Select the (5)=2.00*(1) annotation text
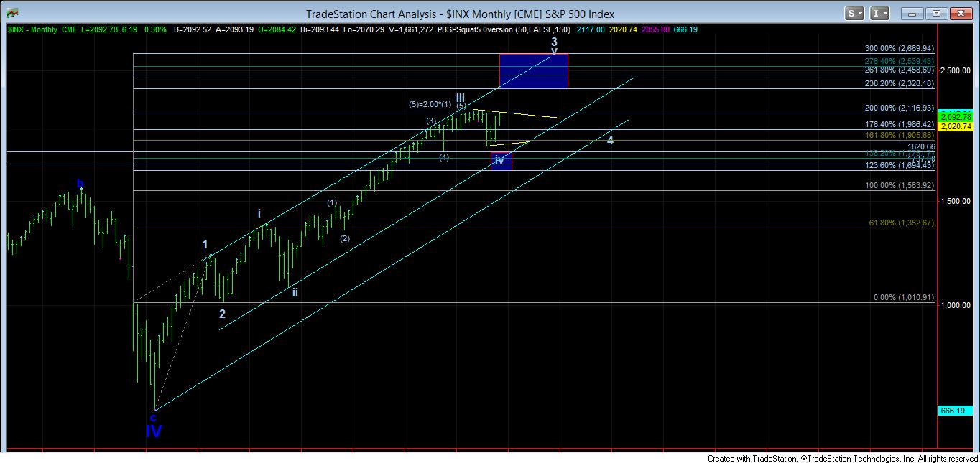 click(430, 105)
